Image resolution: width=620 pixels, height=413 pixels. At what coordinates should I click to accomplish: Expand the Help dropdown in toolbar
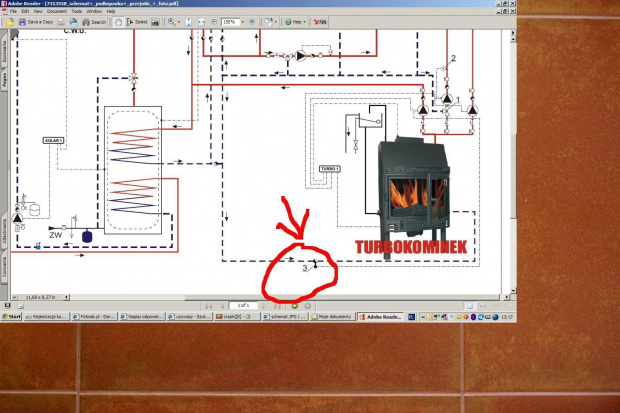[297, 21]
